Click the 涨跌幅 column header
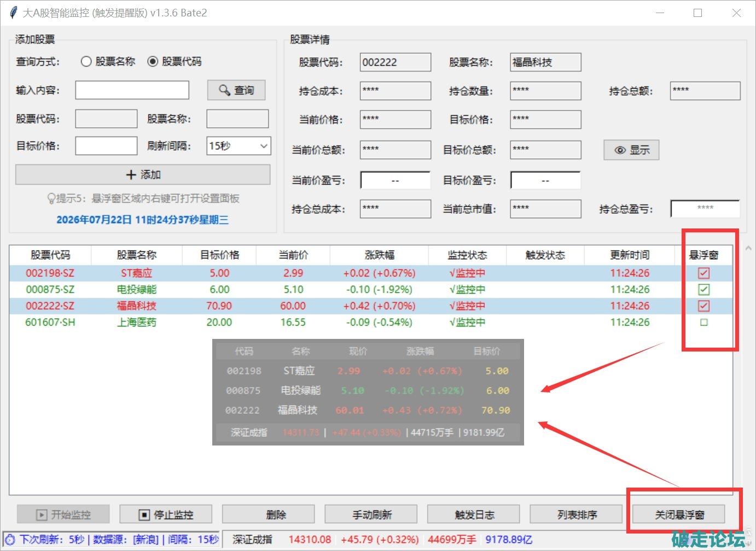 [x=379, y=255]
